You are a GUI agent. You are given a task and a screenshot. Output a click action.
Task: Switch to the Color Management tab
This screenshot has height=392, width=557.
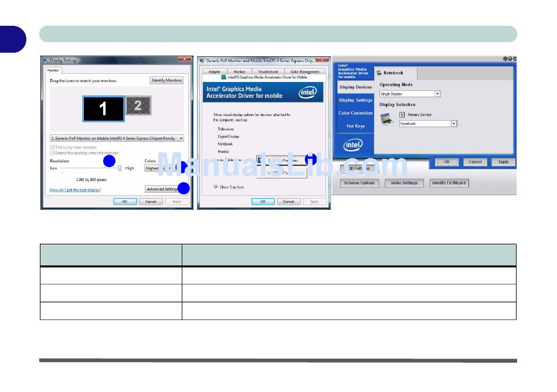coord(305,71)
